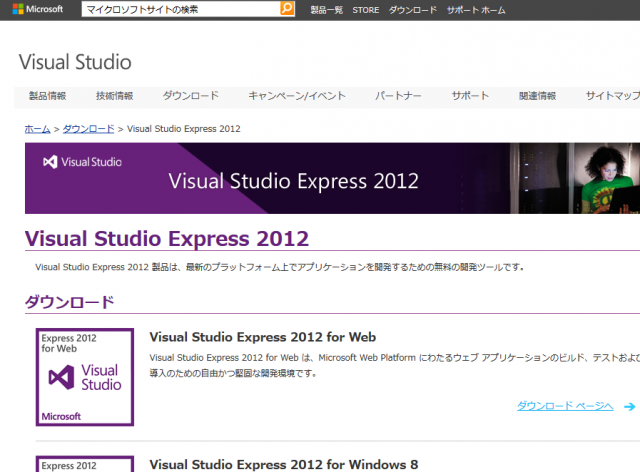Select the 製品情報 navigation tab

(47, 96)
